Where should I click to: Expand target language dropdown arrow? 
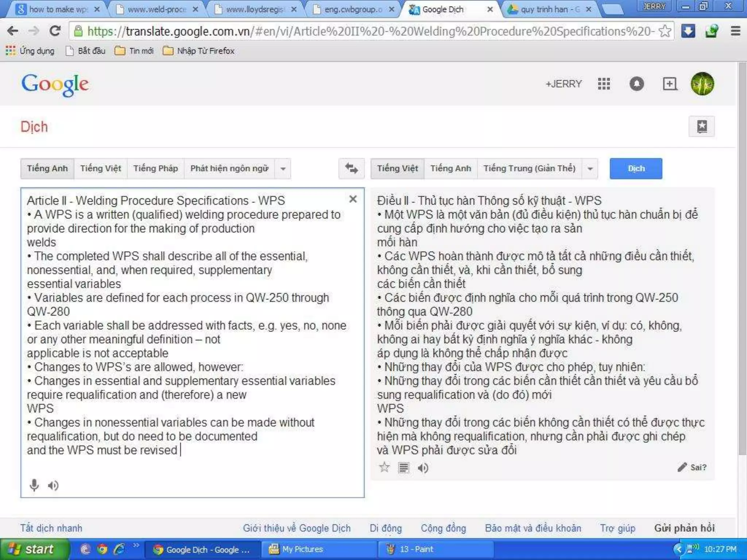(x=590, y=169)
